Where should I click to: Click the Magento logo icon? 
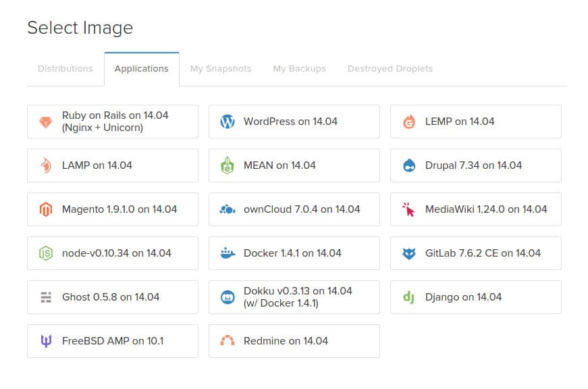(x=46, y=209)
